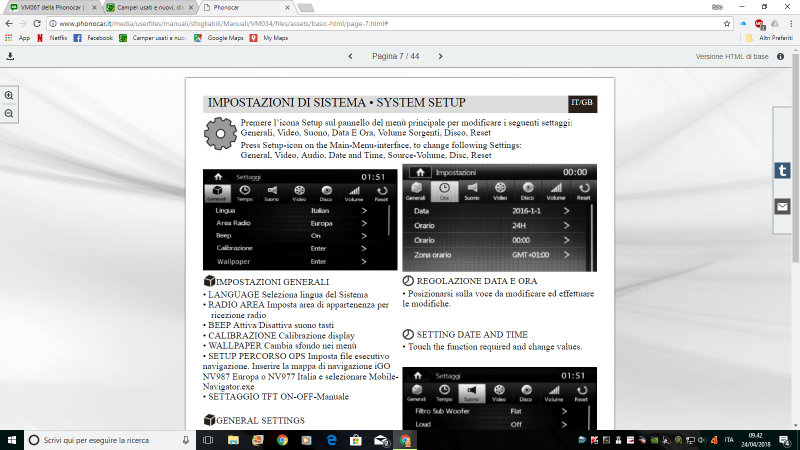800x450 pixels.
Task: Switch to the VM087 della Phonocar tab
Action: [x=50, y=7]
